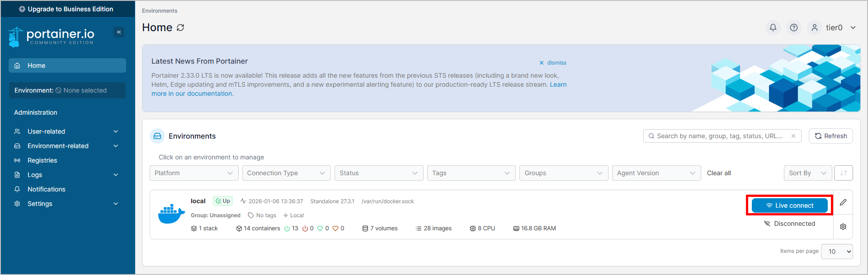The image size is (868, 275).
Task: Open the tier0 user account menu
Action: click(833, 28)
